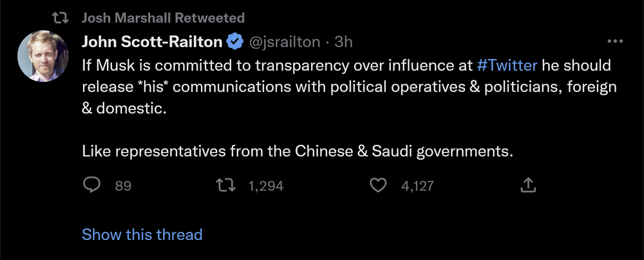Open the @jsrailton handle
The width and height of the screenshot is (644, 260).
coord(284,42)
